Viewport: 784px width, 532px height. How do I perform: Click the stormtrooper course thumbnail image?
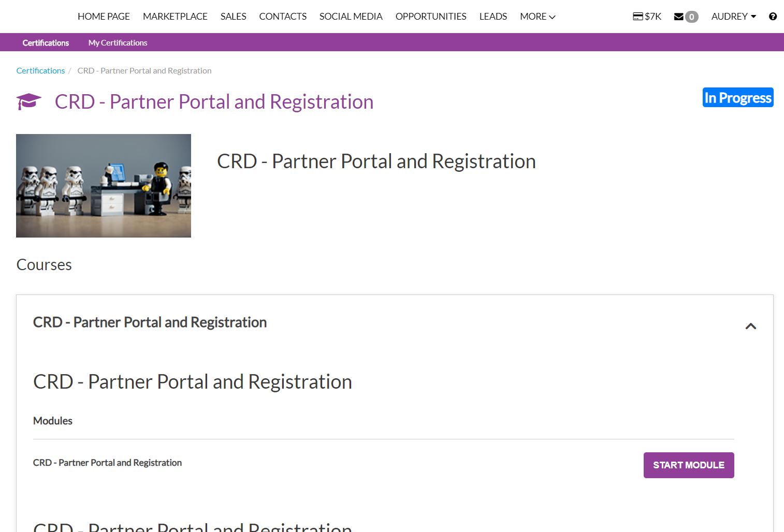(104, 186)
